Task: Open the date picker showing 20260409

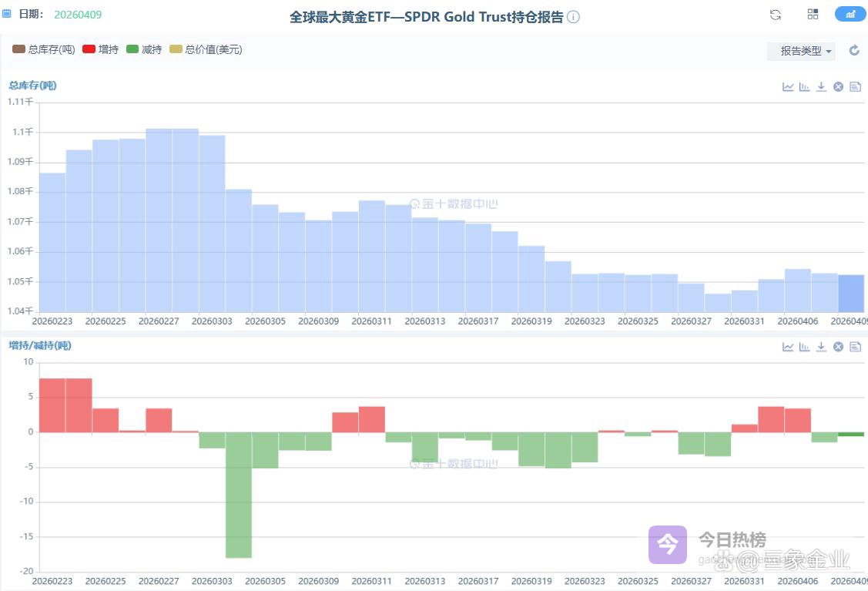Action: (78, 15)
